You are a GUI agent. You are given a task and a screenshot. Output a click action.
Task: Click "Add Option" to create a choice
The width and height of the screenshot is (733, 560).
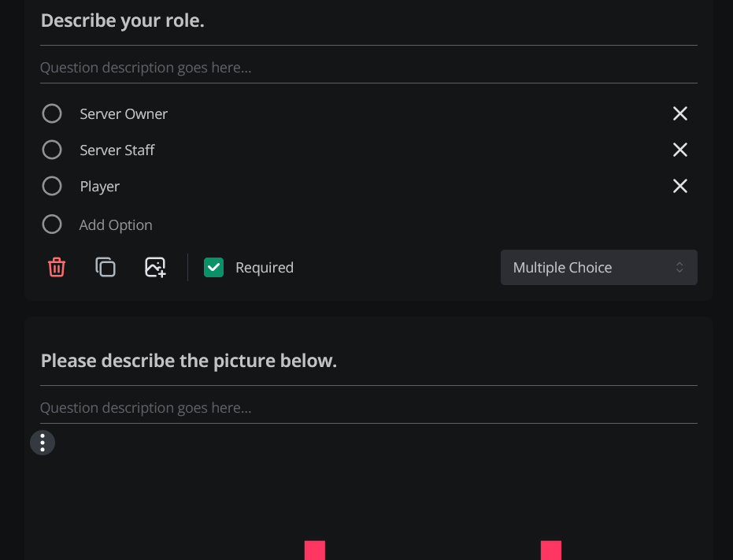click(115, 224)
